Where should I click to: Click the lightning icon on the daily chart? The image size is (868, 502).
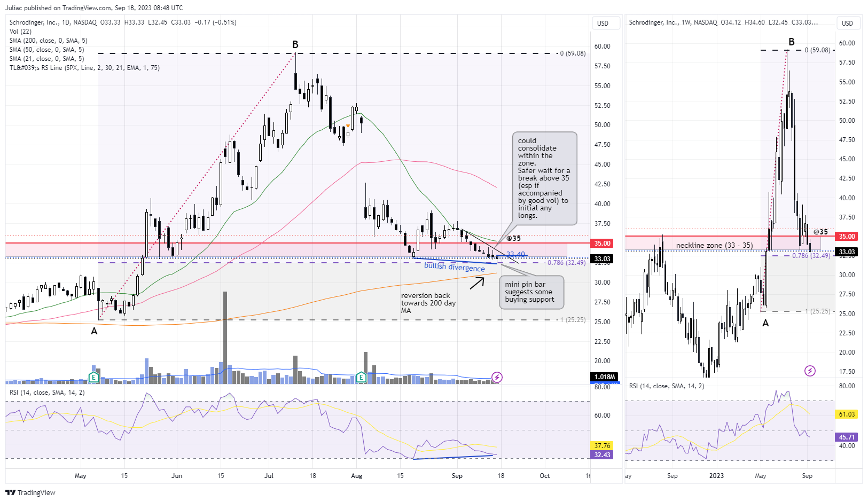click(497, 378)
